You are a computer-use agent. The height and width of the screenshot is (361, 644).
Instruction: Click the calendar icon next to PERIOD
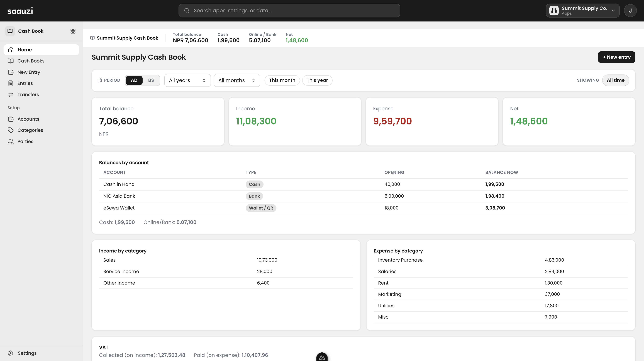(x=100, y=80)
